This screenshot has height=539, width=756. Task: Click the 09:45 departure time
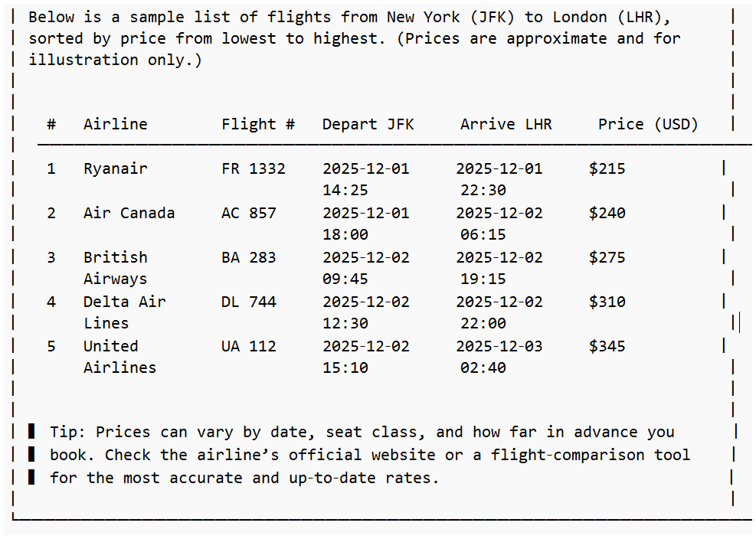[x=345, y=279]
